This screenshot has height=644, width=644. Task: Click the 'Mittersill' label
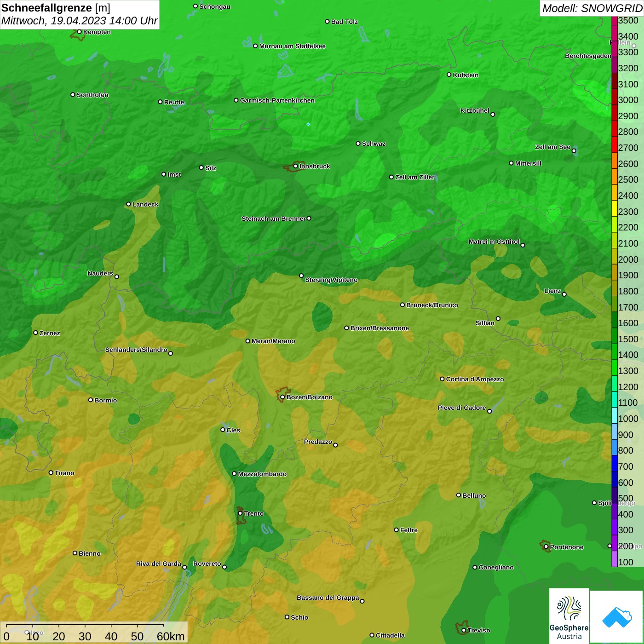(528, 163)
